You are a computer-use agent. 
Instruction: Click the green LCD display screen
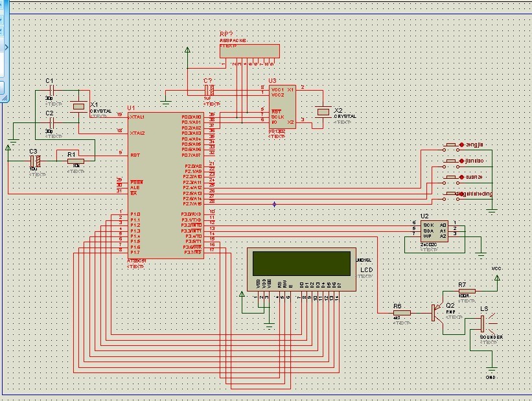[x=301, y=262]
